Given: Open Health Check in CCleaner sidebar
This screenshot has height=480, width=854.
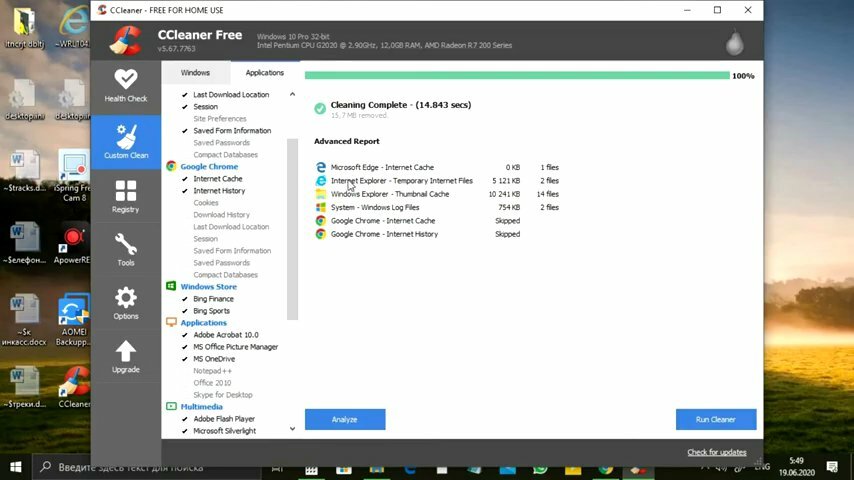Looking at the screenshot, I should tap(126, 86).
